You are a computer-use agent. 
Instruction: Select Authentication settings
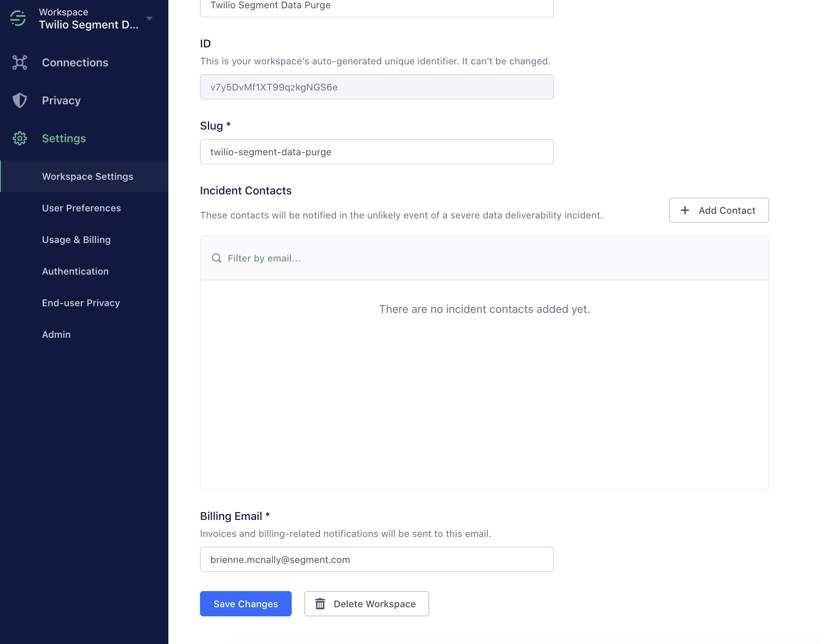[75, 271]
